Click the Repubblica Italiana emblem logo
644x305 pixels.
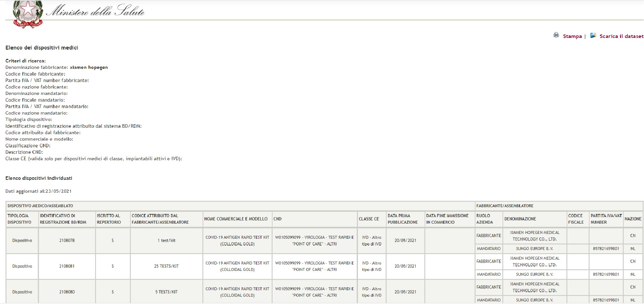(28, 14)
